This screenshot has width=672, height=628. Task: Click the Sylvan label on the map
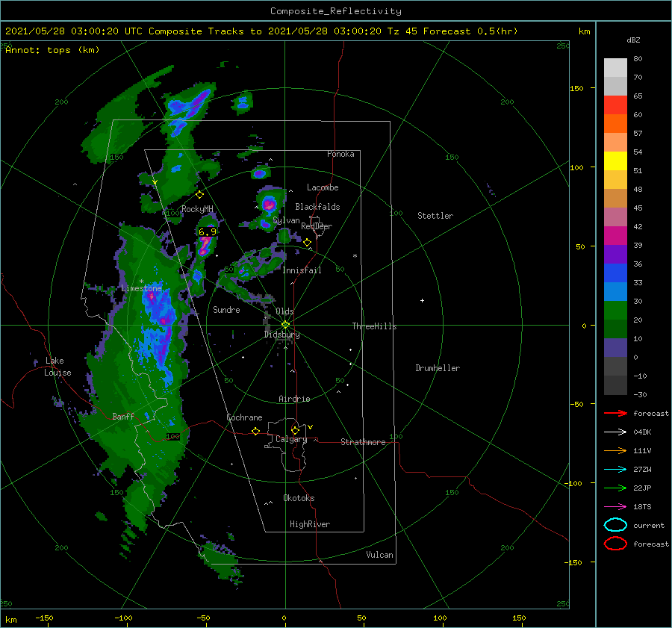(286, 220)
